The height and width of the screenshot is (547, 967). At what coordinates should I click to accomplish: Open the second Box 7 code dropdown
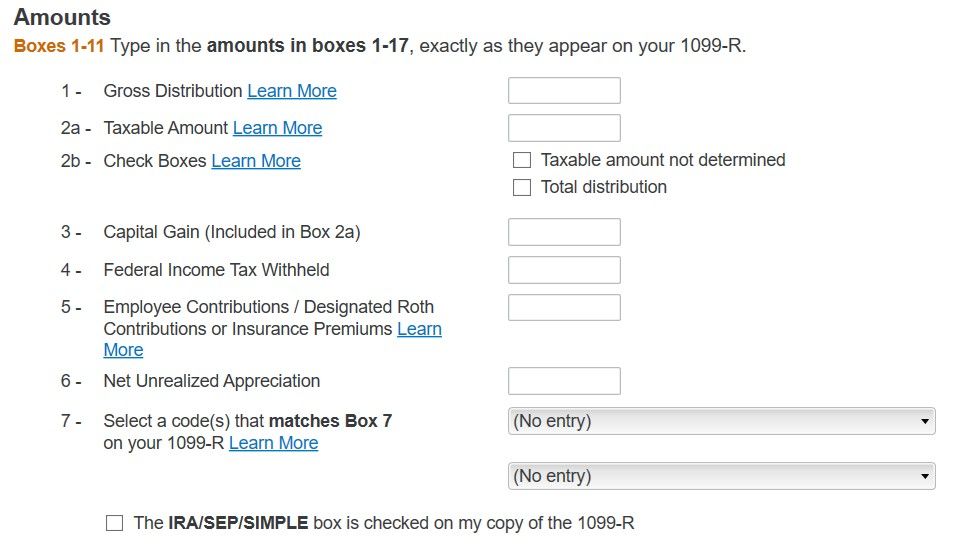[722, 476]
